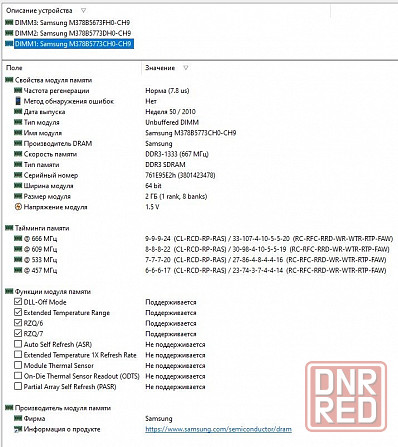The image size is (398, 447).
Task: Click the icon next to Фирма
Action: pyautogui.click(x=18, y=418)
